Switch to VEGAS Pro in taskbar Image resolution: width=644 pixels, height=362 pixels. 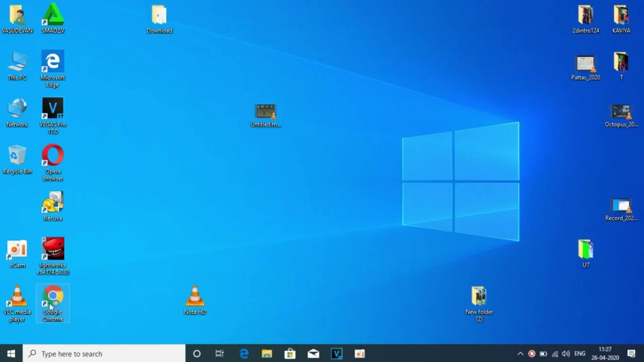(337, 353)
